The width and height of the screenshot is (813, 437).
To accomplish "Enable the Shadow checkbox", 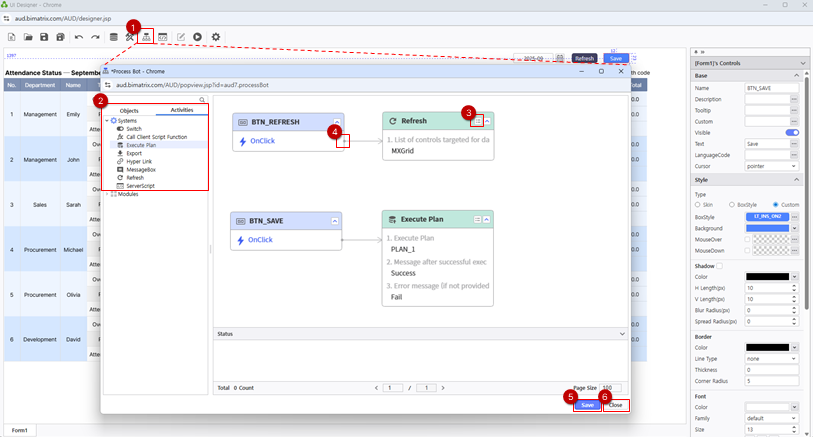I will coord(719,266).
